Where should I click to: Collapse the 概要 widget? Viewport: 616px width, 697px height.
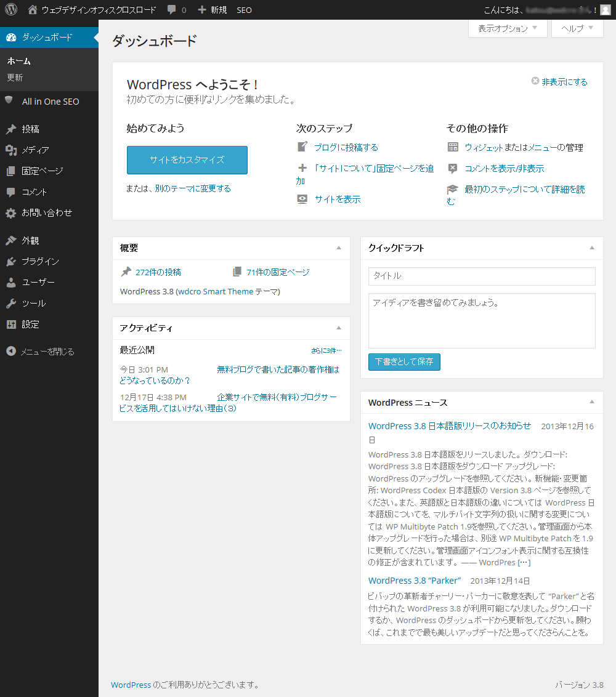339,248
